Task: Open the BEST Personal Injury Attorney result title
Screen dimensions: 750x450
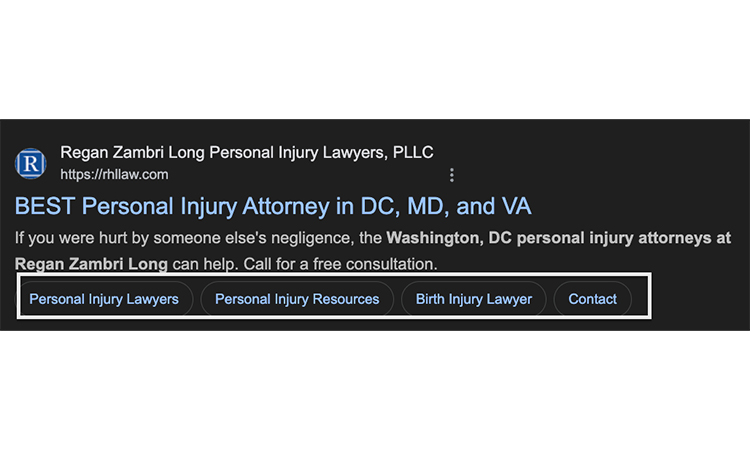Action: coord(272,207)
